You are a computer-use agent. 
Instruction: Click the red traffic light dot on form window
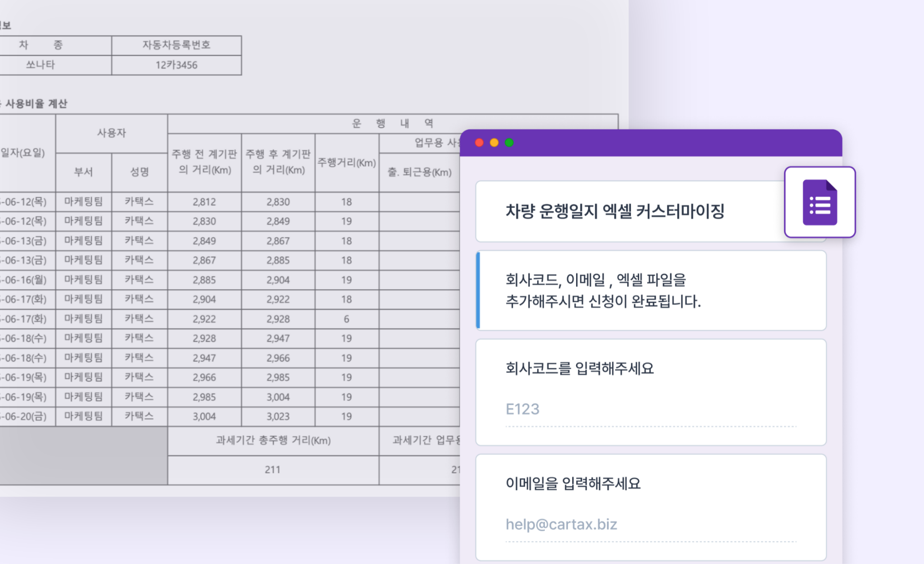[478, 142]
